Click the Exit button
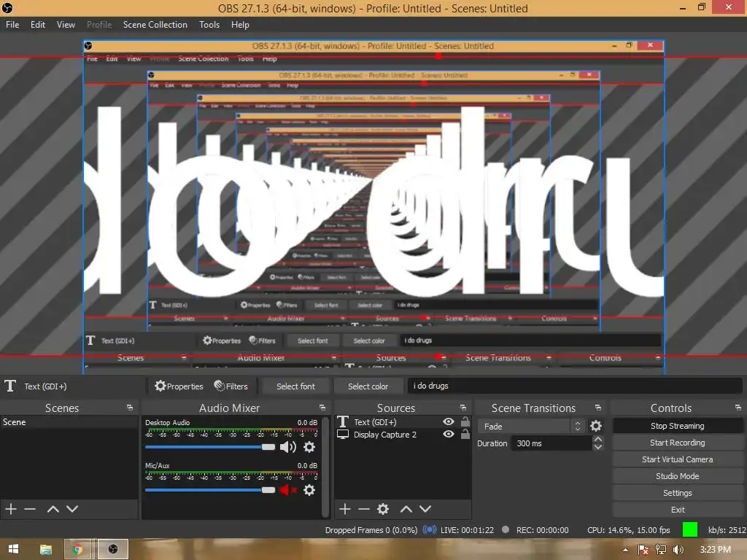The width and height of the screenshot is (747, 560). click(678, 510)
